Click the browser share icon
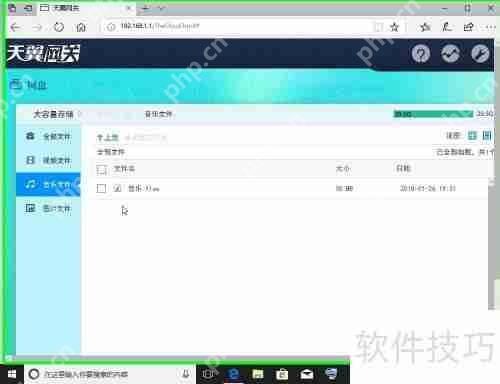 pos(468,27)
